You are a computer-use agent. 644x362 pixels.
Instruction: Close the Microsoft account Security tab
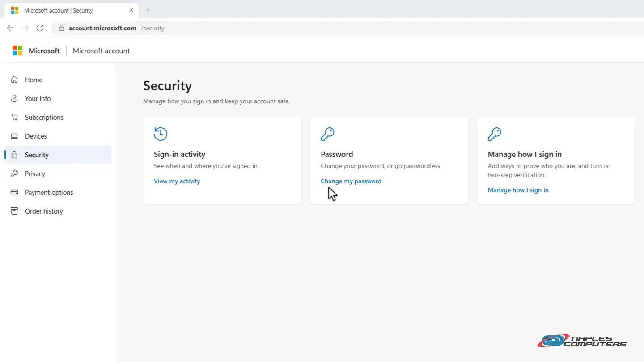131,10
